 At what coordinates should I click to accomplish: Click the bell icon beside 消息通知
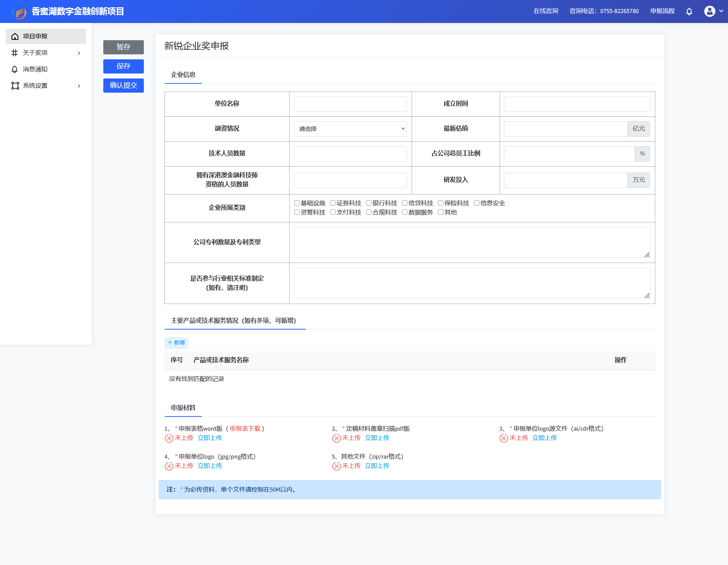point(15,69)
